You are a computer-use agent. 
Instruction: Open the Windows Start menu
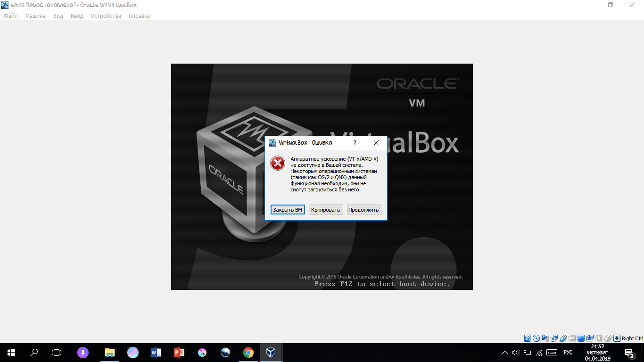tap(11, 353)
